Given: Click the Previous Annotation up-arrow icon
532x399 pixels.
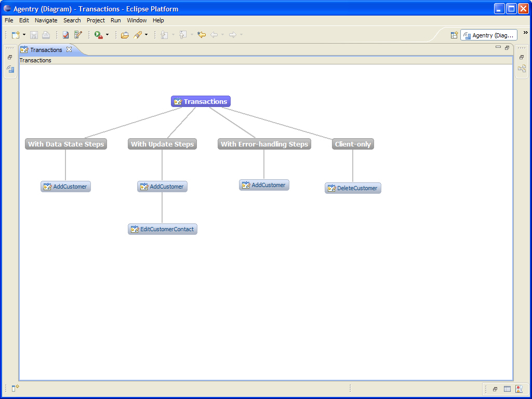Looking at the screenshot, I should pos(183,35).
